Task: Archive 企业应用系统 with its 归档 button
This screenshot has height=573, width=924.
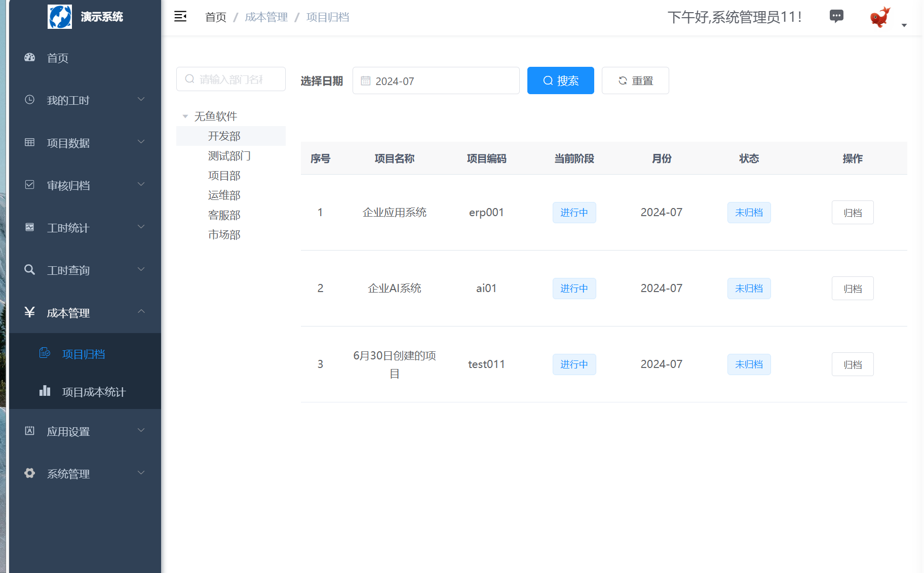Action: [853, 213]
